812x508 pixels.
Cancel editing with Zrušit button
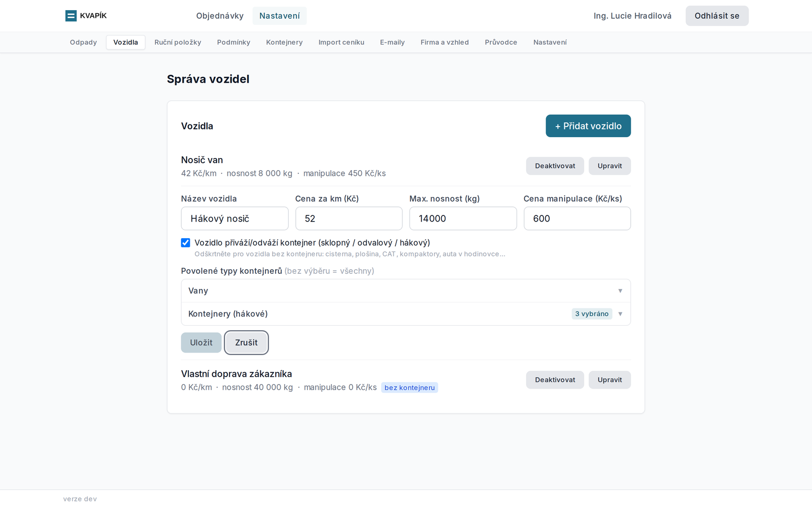click(x=246, y=343)
